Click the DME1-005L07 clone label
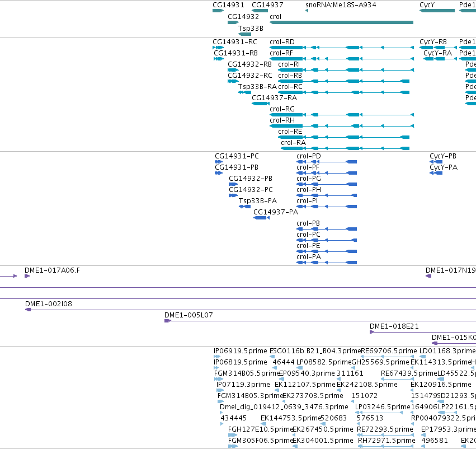The image size is (476, 449). (x=188, y=315)
